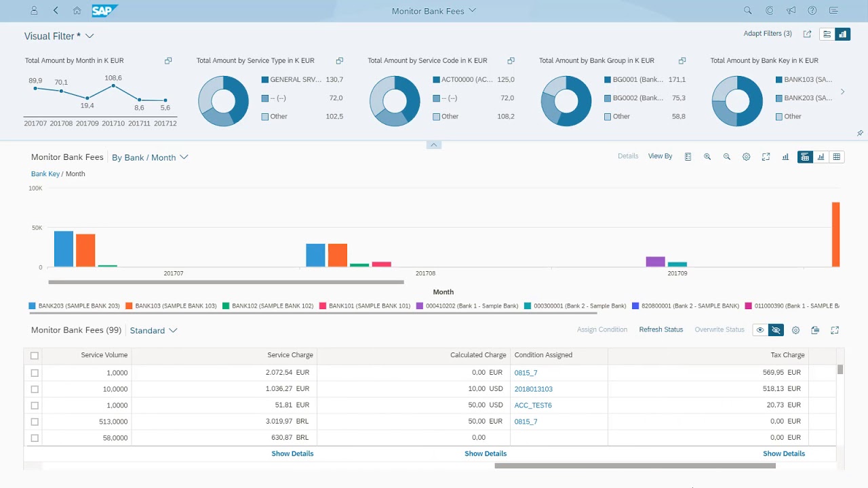Click the BANK103 orange legend swatch
Viewport: 868px width, 488px height.
[129, 306]
